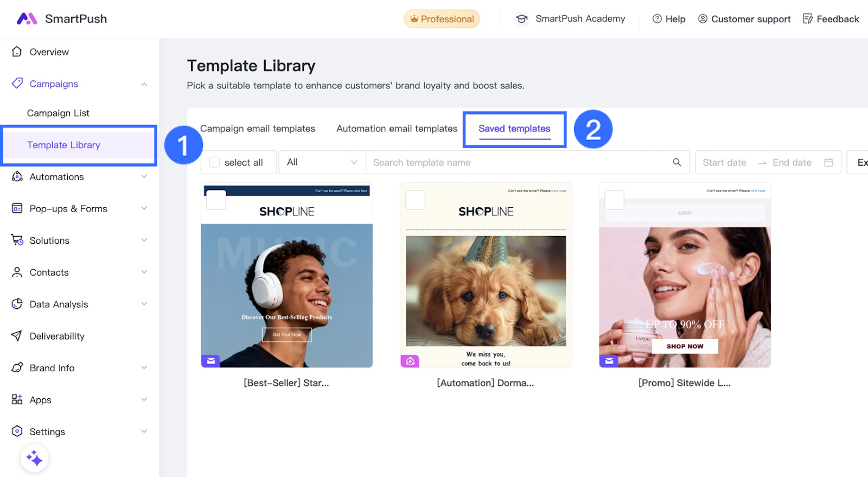Image resolution: width=868 pixels, height=477 pixels.
Task: Tick the Best-Seller template checkbox
Action: 216,200
